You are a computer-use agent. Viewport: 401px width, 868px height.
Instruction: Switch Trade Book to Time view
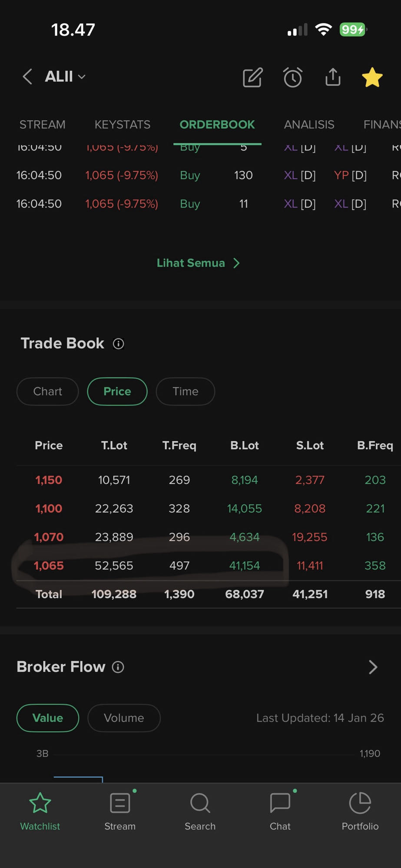coord(186,391)
